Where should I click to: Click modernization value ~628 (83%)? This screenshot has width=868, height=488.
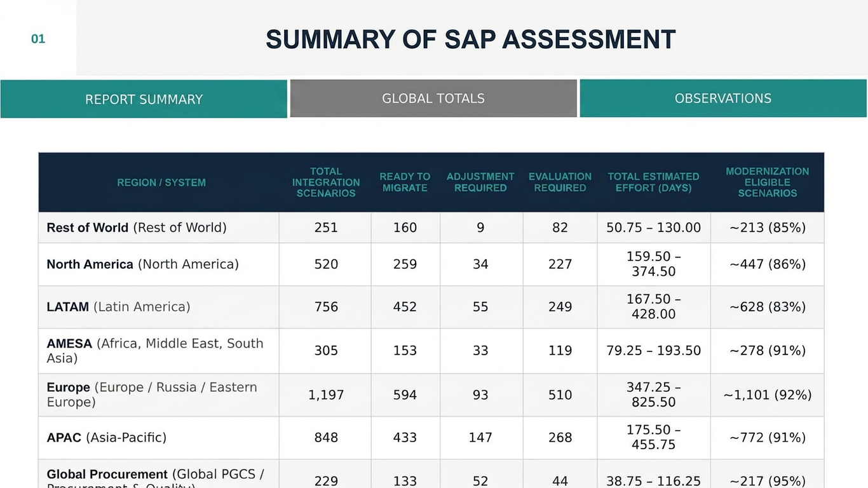[x=768, y=307]
